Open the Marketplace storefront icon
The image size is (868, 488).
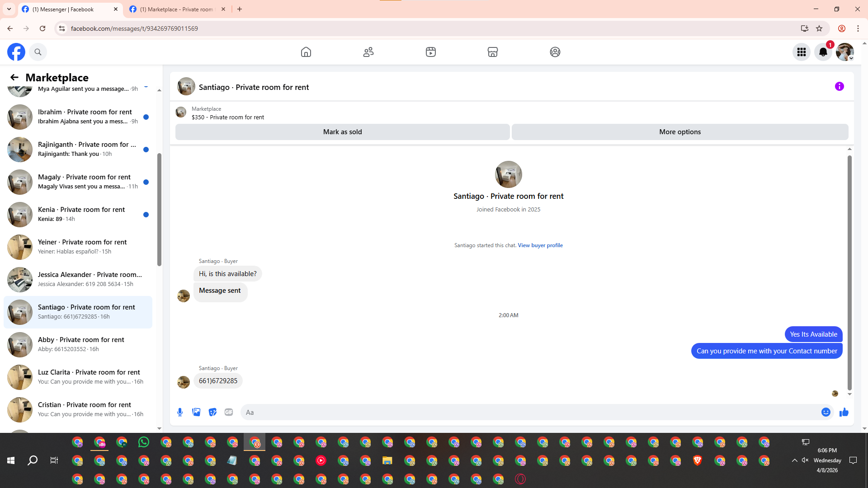pos(493,52)
